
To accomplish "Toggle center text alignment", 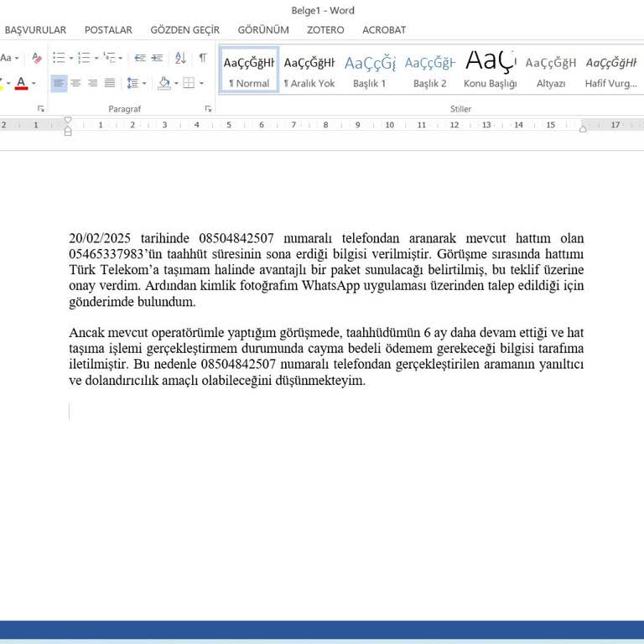I will pyautogui.click(x=75, y=83).
